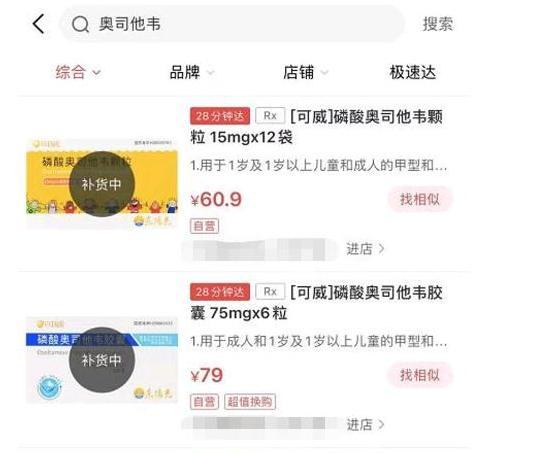Enter the second product's store via 进店
Viewport: 547px width, 453px height.
click(365, 425)
